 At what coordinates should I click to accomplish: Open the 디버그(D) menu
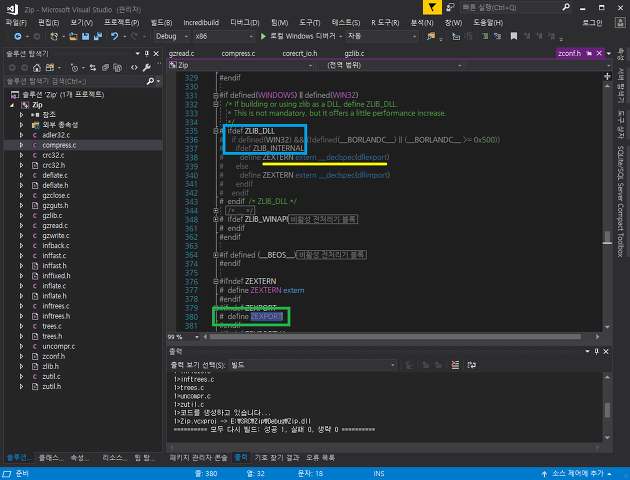pyautogui.click(x=244, y=22)
